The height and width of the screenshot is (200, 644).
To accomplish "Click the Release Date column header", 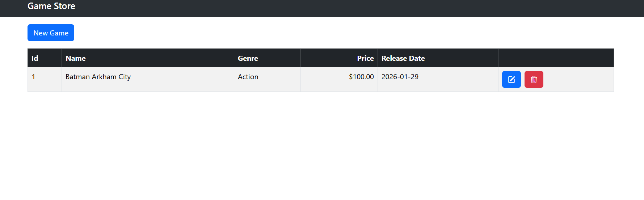I will pos(403,58).
